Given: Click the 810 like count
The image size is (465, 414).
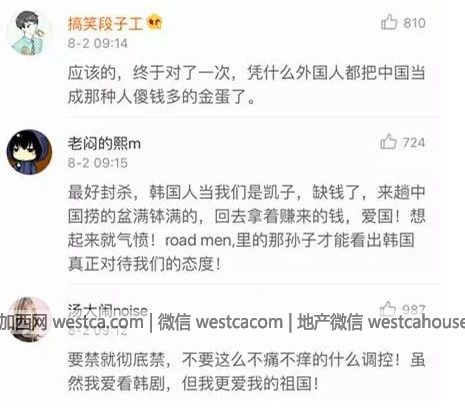Looking at the screenshot, I should coord(414,23).
